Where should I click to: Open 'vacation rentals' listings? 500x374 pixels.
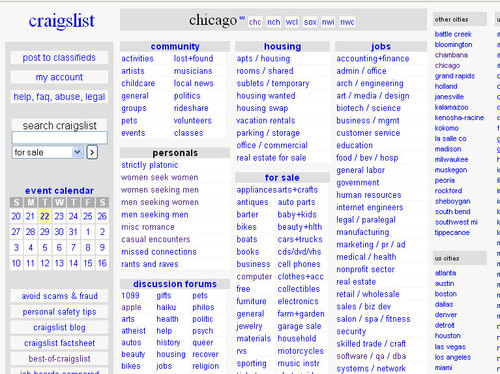coord(266,121)
